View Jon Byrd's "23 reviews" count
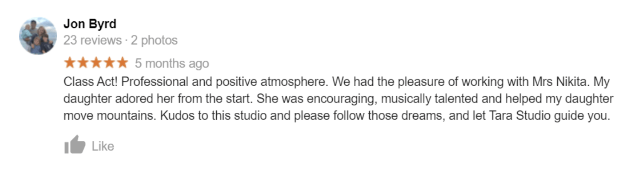The image size is (644, 170). click(x=92, y=41)
